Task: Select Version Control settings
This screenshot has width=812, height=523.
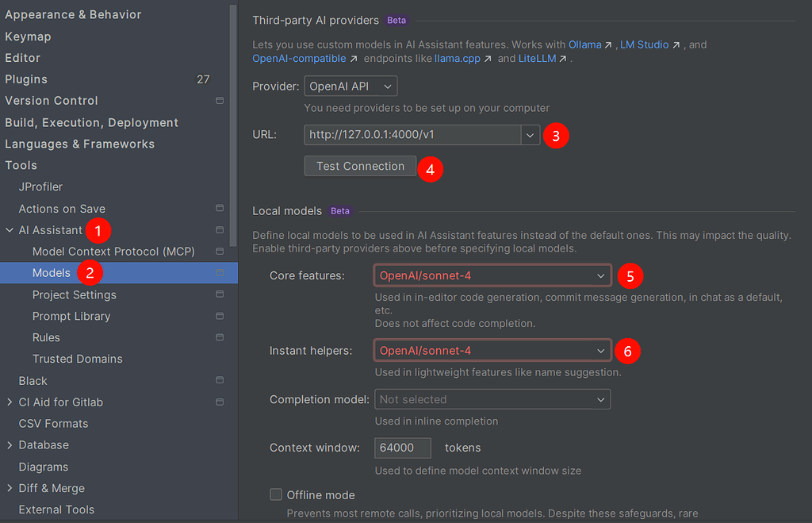Action: coord(52,101)
